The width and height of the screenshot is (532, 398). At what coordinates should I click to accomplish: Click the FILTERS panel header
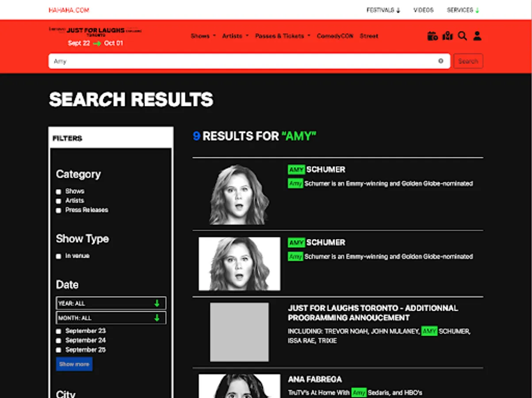111,138
